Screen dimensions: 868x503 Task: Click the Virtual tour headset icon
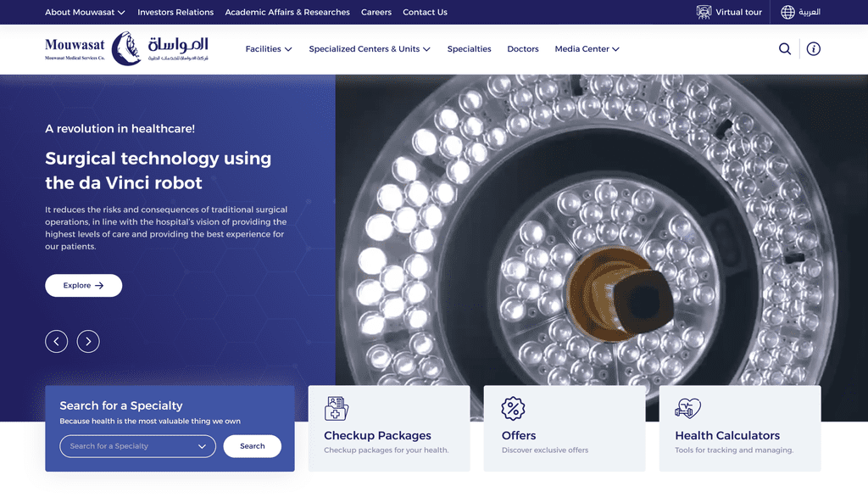(x=704, y=12)
